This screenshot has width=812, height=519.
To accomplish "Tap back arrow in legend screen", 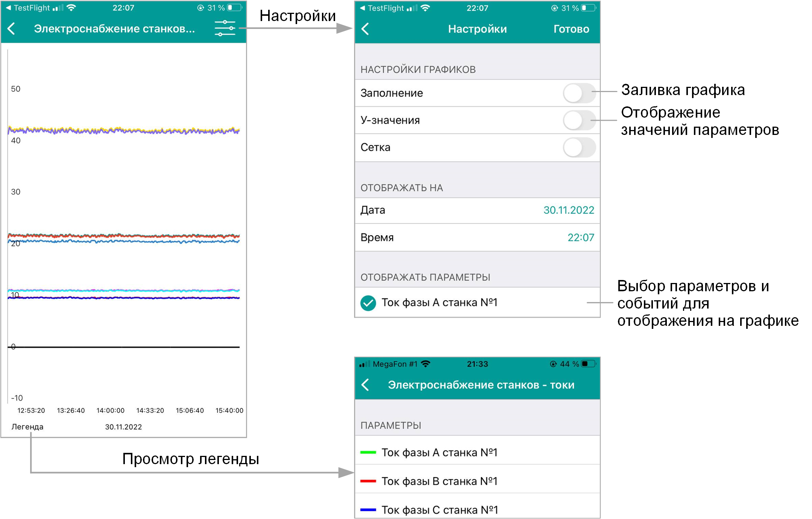I will click(x=365, y=384).
